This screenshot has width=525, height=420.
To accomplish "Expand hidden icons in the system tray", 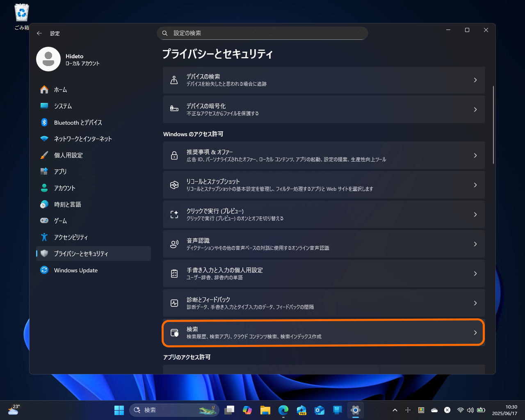I will point(395,410).
